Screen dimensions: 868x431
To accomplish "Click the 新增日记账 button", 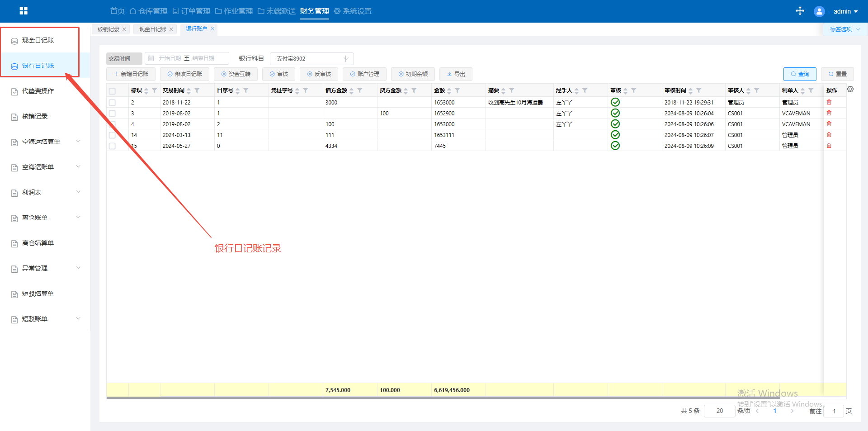I will tap(131, 74).
